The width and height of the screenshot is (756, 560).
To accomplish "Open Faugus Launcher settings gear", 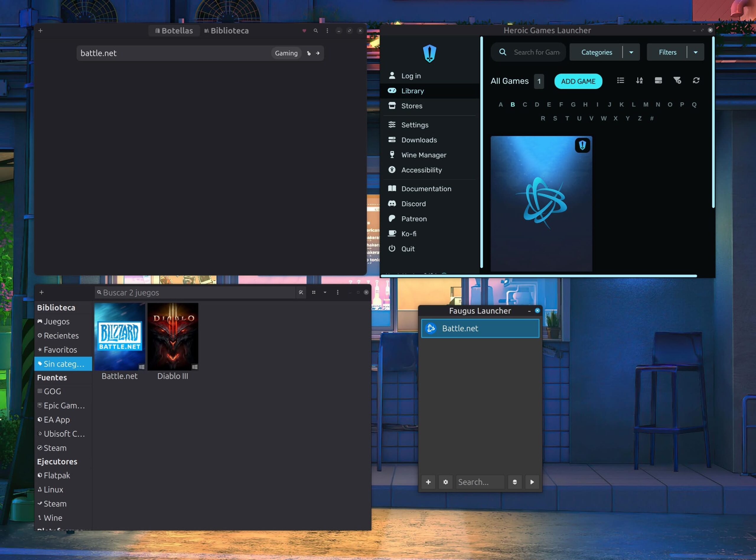I will (x=445, y=482).
